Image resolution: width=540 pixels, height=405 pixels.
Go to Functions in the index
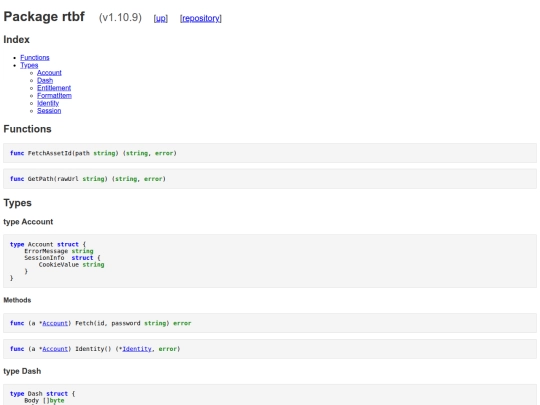(35, 58)
